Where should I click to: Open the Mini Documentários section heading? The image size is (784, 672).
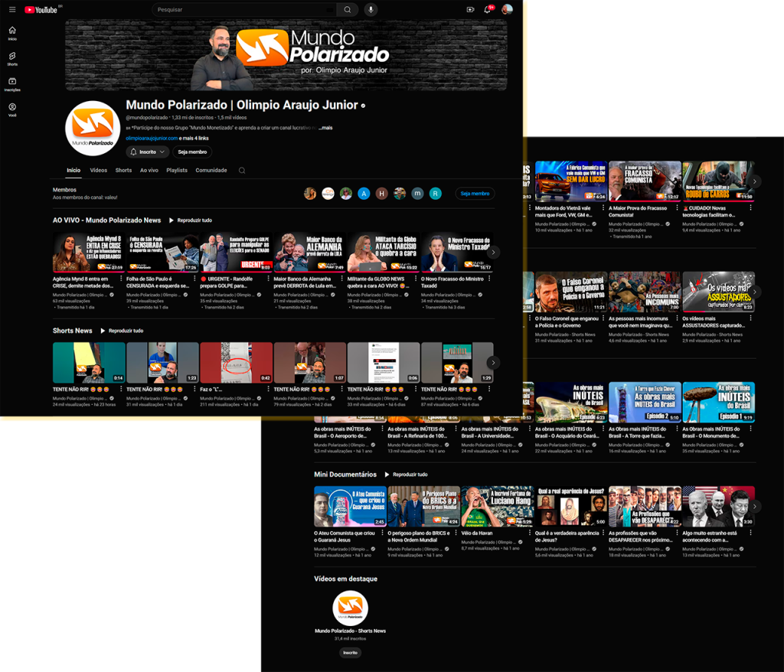coord(345,475)
